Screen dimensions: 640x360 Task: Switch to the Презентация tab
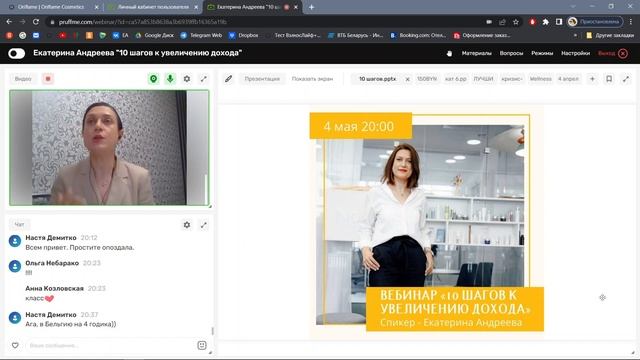262,79
